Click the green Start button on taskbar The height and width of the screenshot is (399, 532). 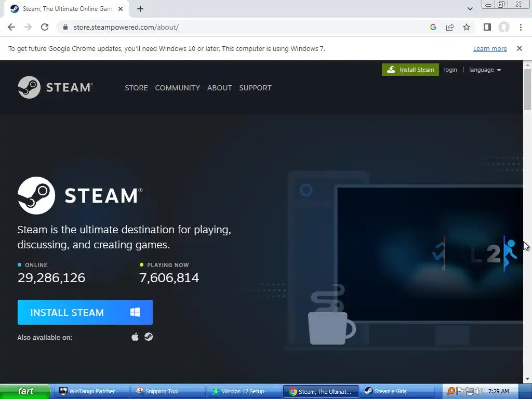pos(25,391)
